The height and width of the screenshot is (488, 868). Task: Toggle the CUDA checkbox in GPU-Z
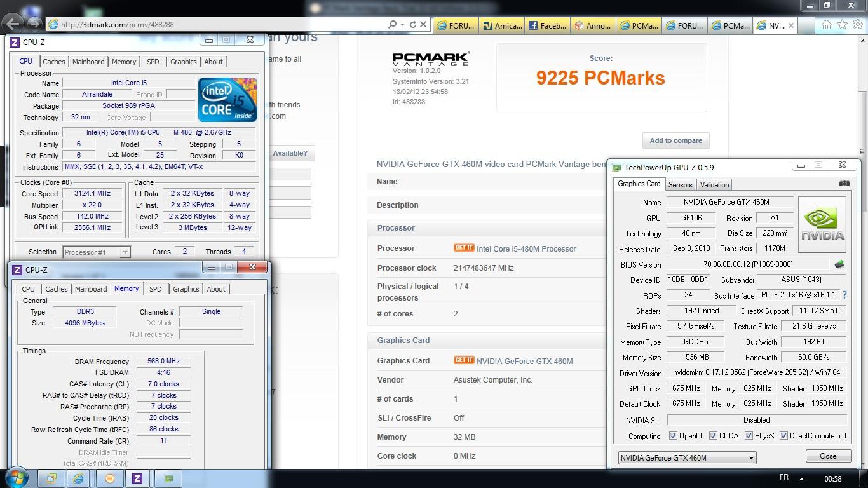click(x=713, y=436)
